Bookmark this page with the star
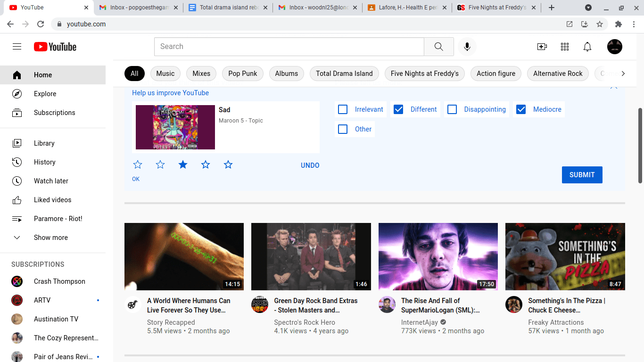644x362 pixels. tap(600, 24)
